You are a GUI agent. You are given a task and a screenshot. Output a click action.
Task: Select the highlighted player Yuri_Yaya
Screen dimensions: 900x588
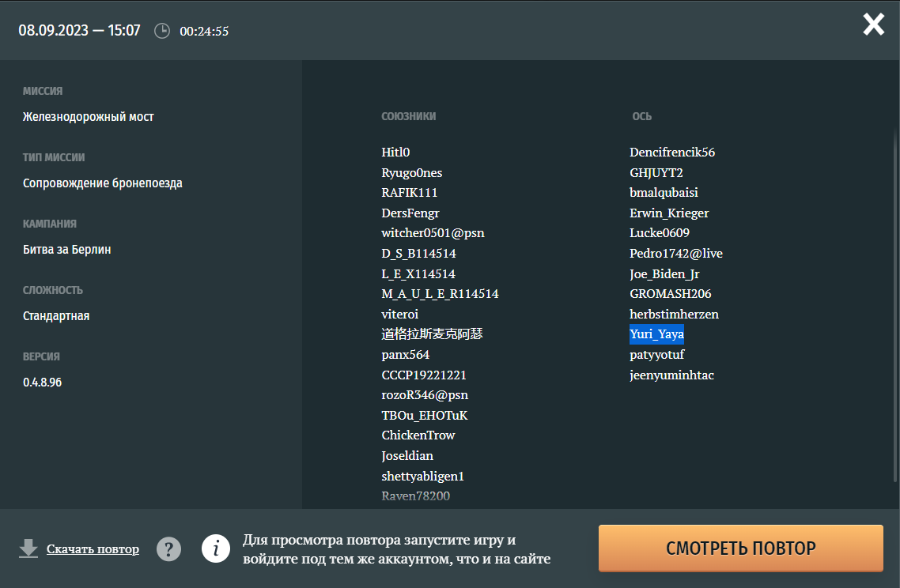pos(656,334)
